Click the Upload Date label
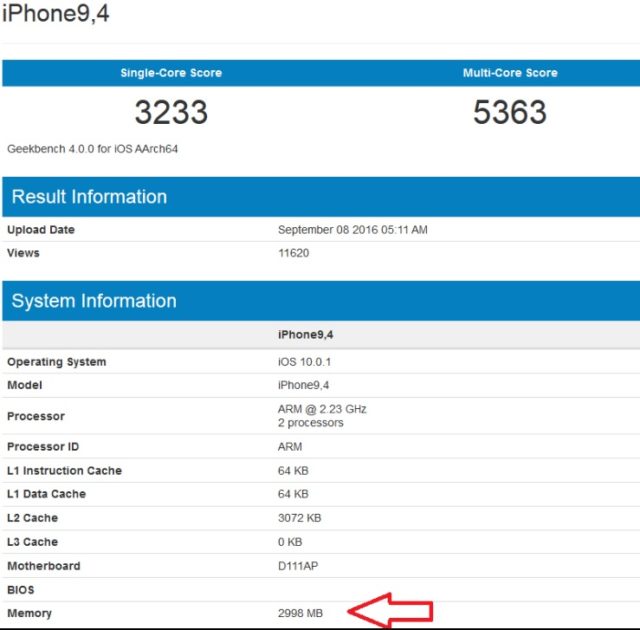Image resolution: width=640 pixels, height=630 pixels. [41, 230]
